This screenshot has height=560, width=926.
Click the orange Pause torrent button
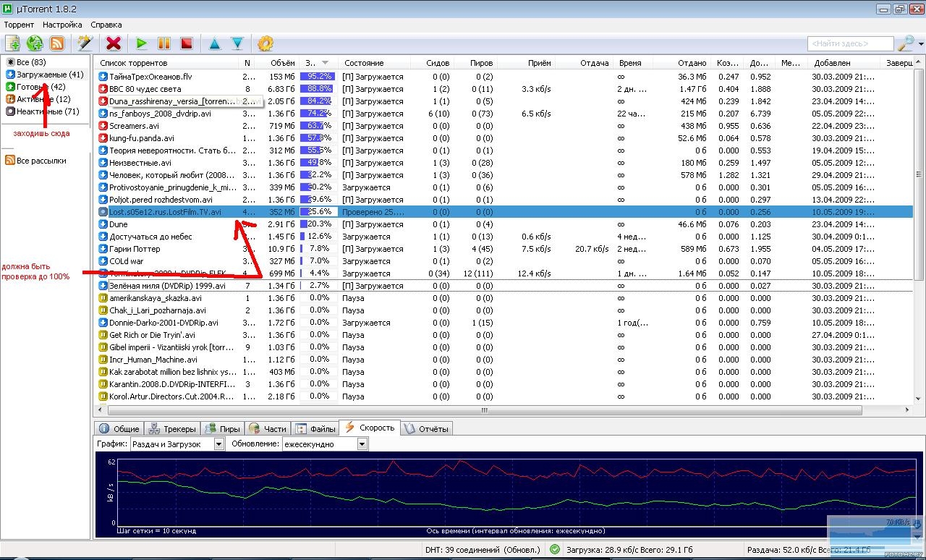164,43
